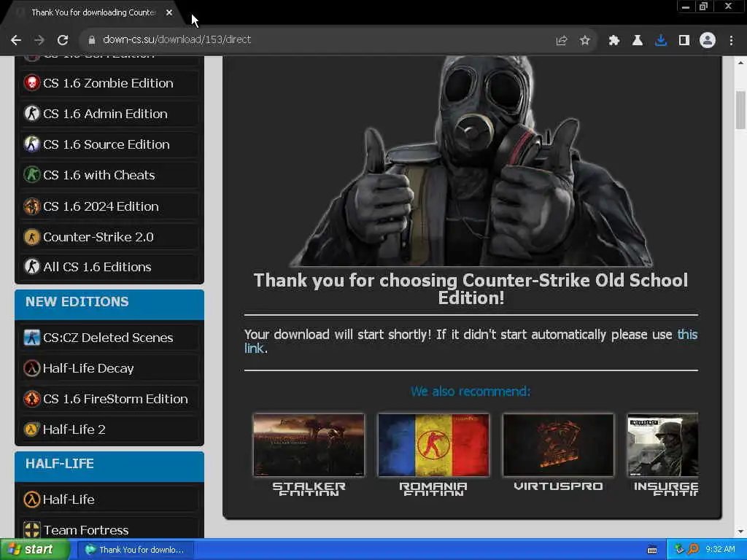Screen dimensions: 747x560
Task: Click the Half-Life 2 icon
Action: [32, 429]
